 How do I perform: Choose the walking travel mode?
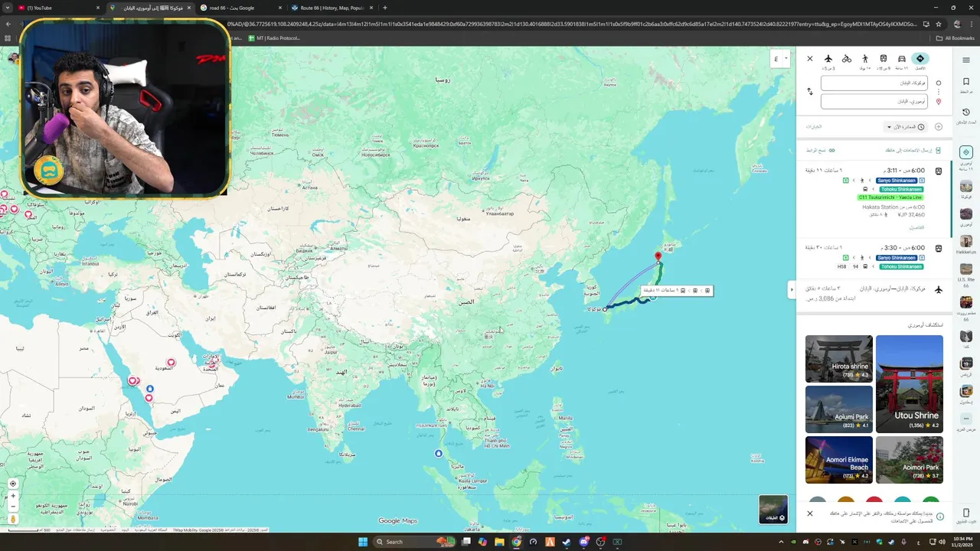tap(865, 59)
